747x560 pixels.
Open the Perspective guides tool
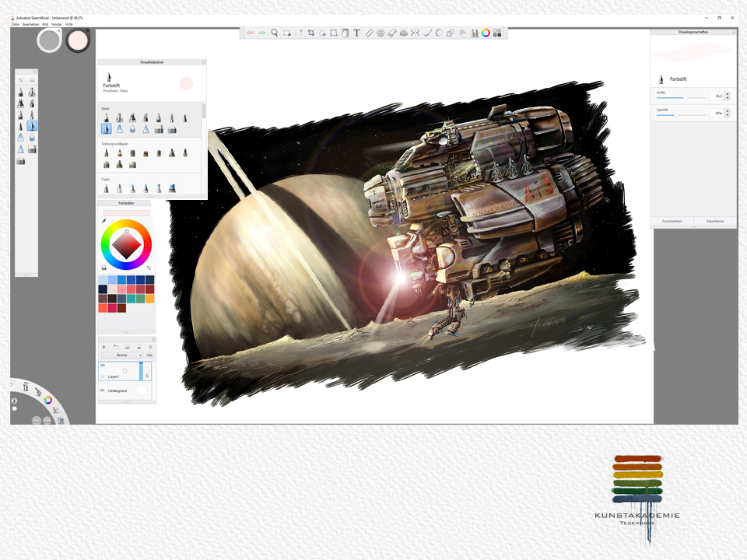pos(404,33)
